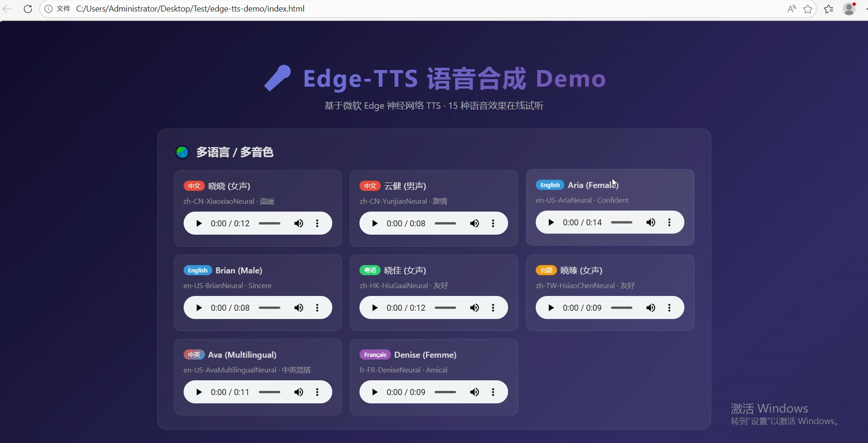Open more options for Brian (Male) player
The image size is (868, 443).
[317, 308]
